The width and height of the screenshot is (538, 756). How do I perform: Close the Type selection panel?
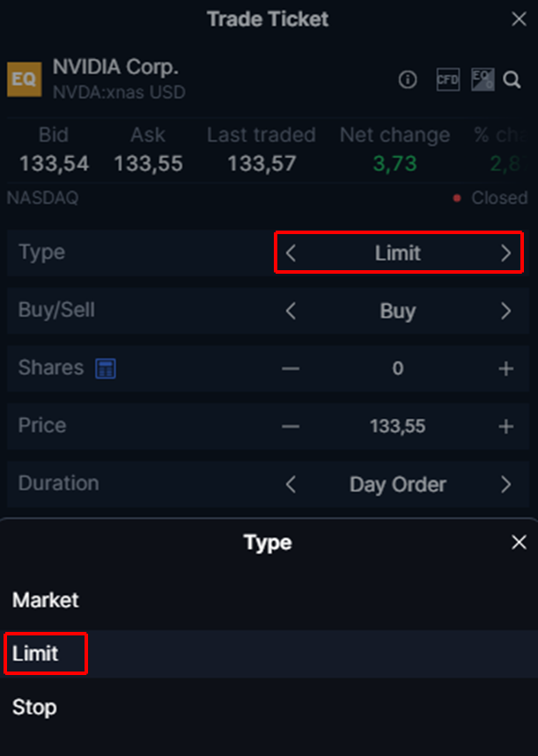point(519,543)
